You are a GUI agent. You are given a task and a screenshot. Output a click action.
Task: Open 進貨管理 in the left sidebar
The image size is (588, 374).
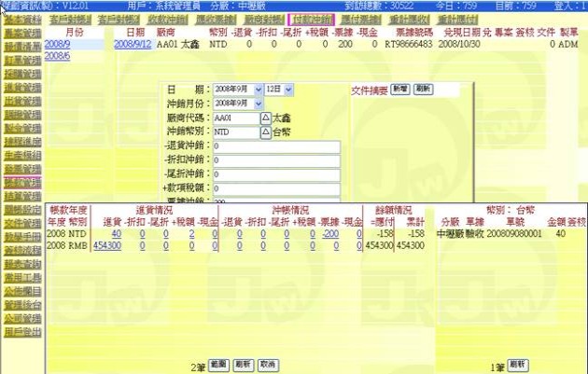pyautogui.click(x=21, y=87)
